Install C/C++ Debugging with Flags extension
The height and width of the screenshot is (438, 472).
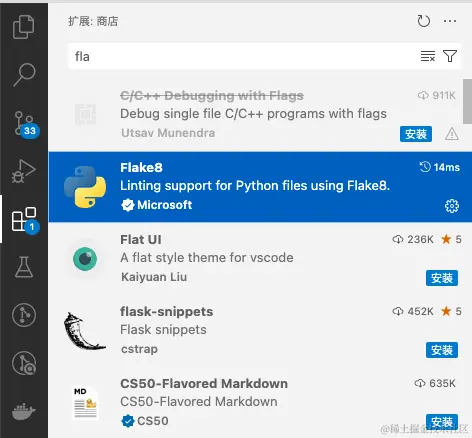(416, 134)
